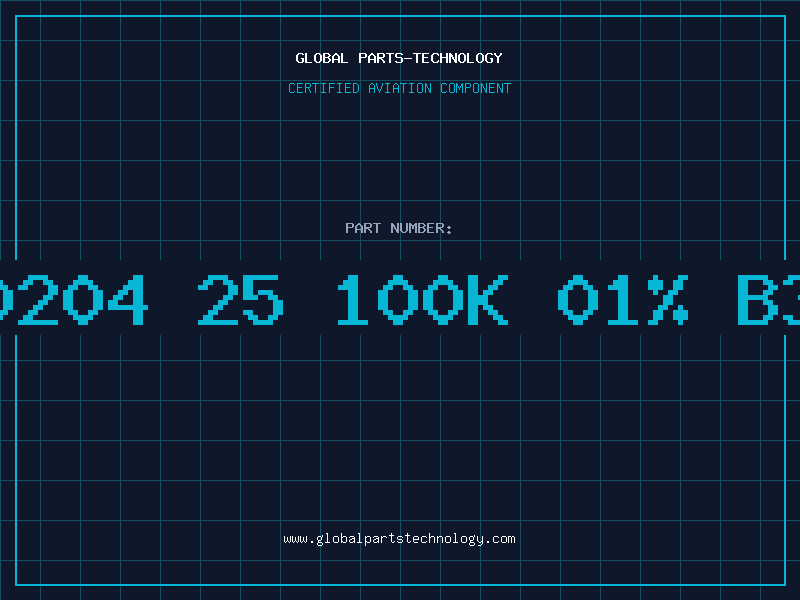
Task: Click the large digit 5 in segment 25
Action: 263,300
